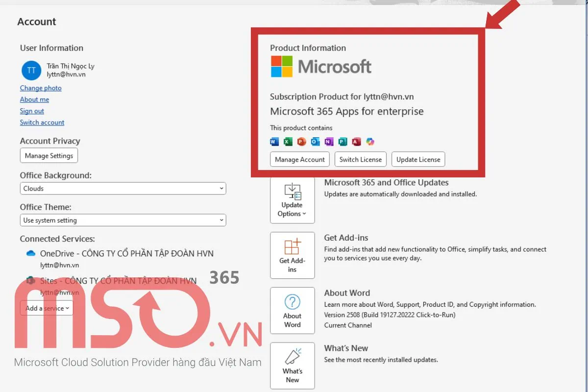Open the Office Background dropdown
Image resolution: width=588 pixels, height=392 pixels.
click(x=122, y=188)
